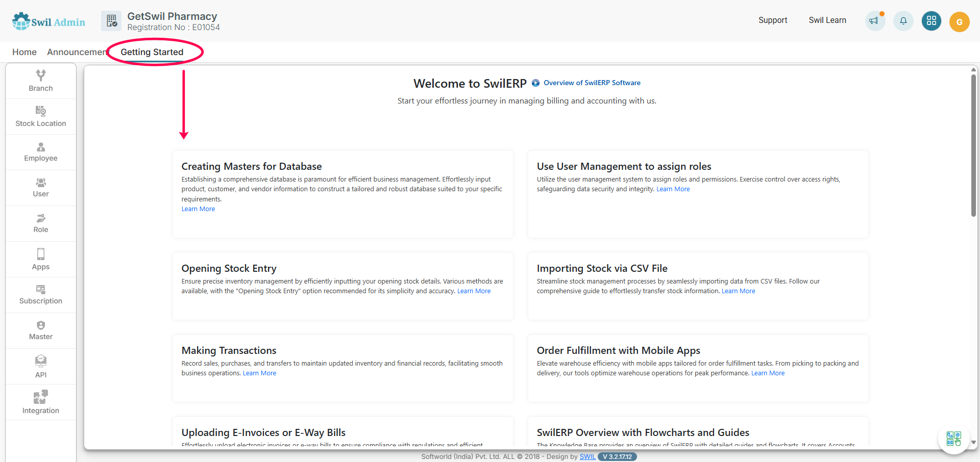
Task: Open the Employee section icon
Action: tap(41, 147)
